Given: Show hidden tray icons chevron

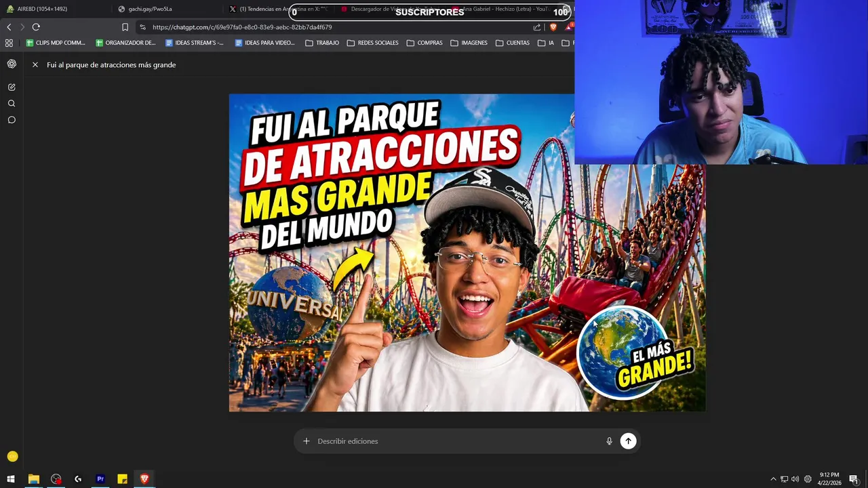Looking at the screenshot, I should (773, 479).
